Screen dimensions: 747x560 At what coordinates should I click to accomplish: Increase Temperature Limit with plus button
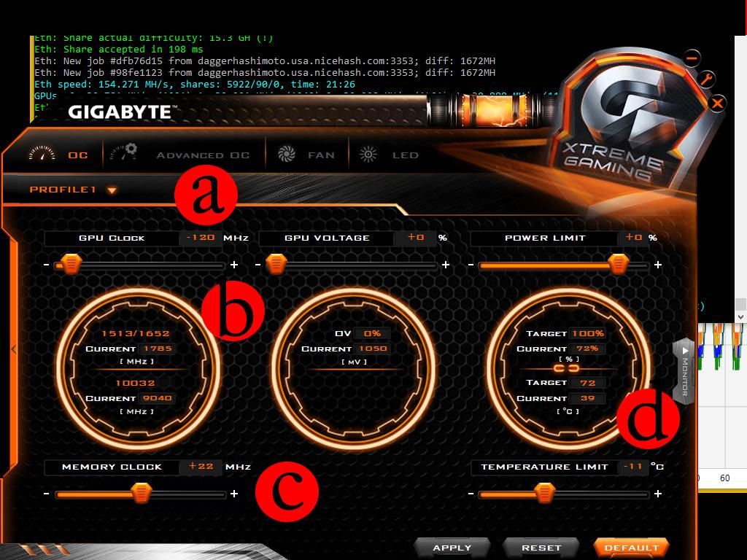(658, 494)
